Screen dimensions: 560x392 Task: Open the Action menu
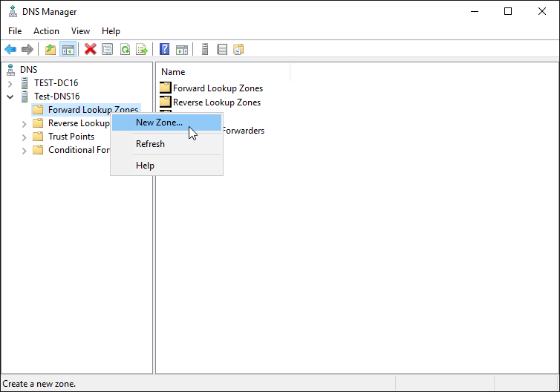click(47, 31)
